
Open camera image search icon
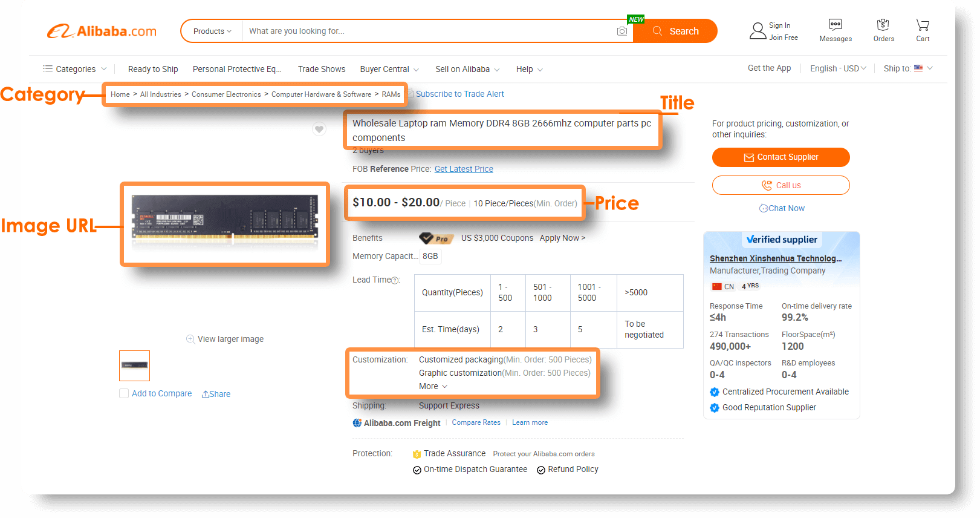click(621, 31)
